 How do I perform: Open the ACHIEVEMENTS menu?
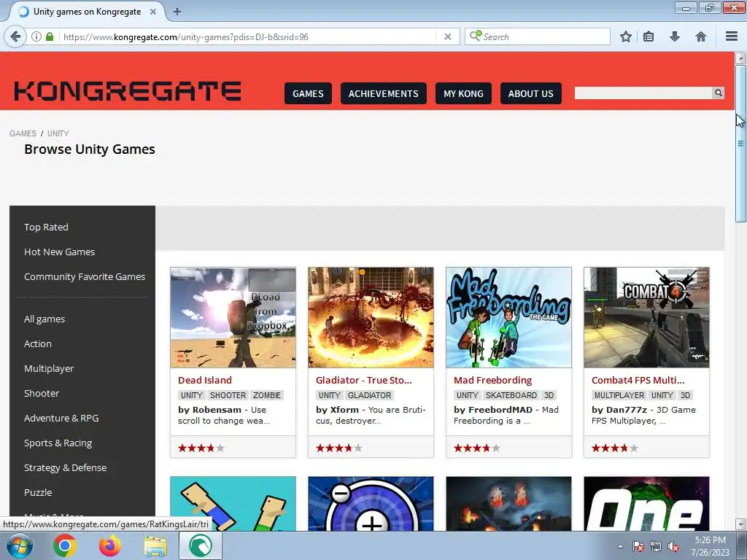(x=384, y=93)
